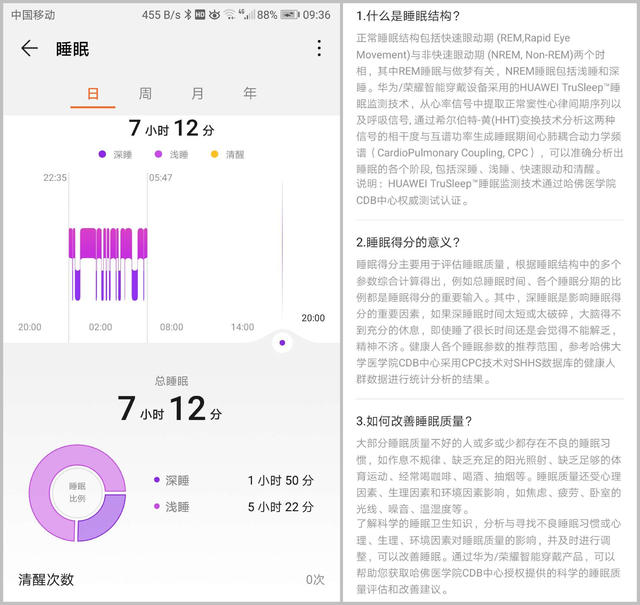Tap the 浅睡 5 小时 22 分 row
Screen dimensions: 640x605
pos(233,507)
